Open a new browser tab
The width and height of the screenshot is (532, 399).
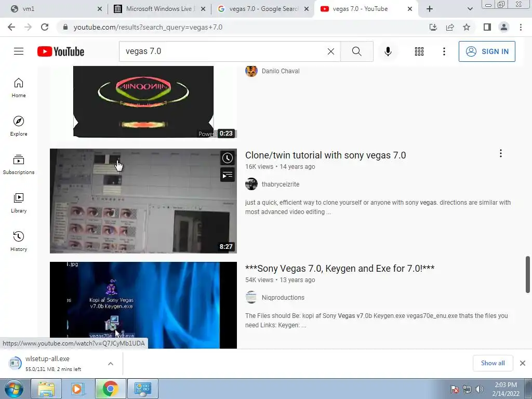click(430, 9)
